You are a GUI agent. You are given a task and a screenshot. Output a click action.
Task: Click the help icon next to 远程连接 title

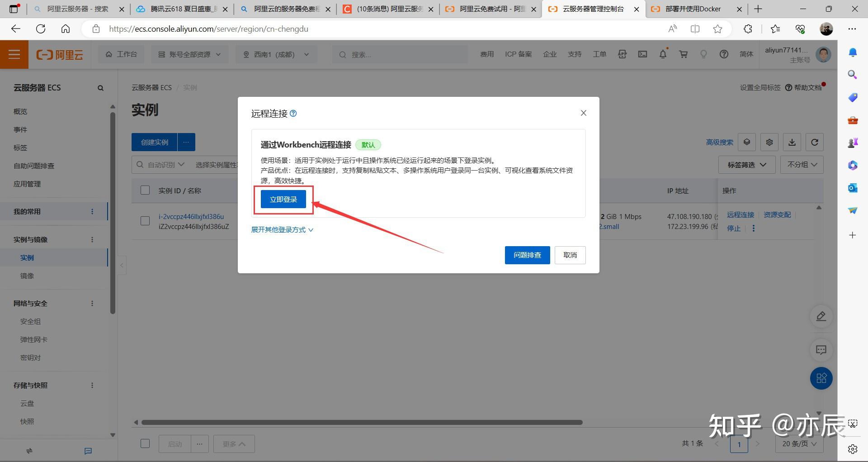(293, 113)
